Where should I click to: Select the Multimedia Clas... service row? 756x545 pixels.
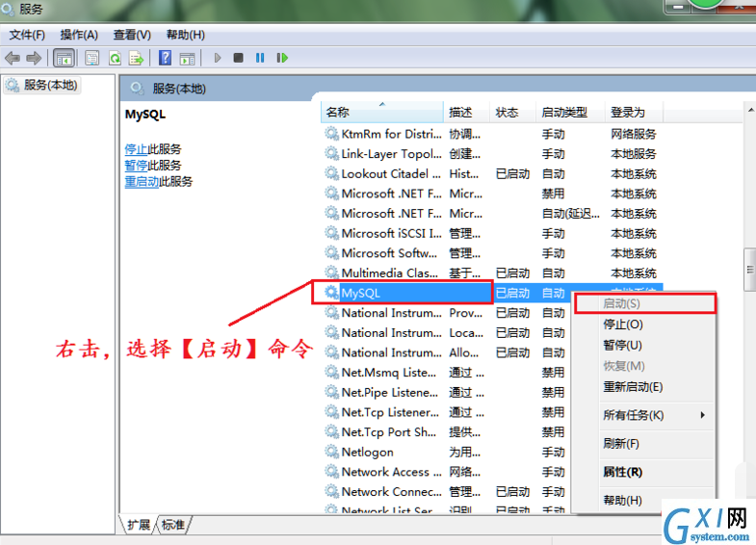(492, 272)
